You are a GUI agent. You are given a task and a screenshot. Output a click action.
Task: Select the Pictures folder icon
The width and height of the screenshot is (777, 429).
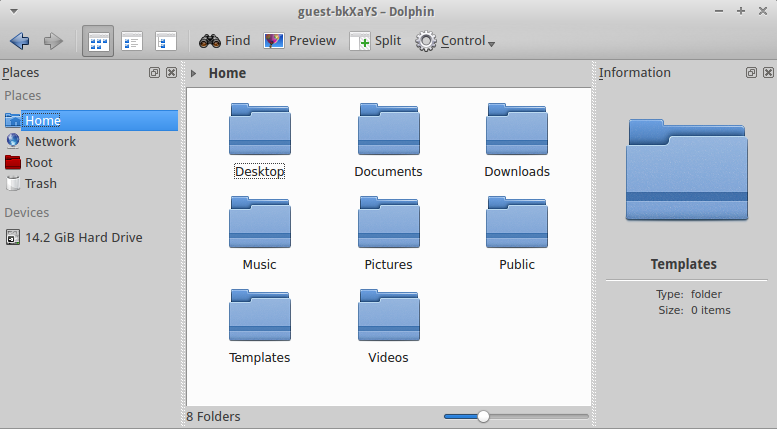(x=388, y=222)
